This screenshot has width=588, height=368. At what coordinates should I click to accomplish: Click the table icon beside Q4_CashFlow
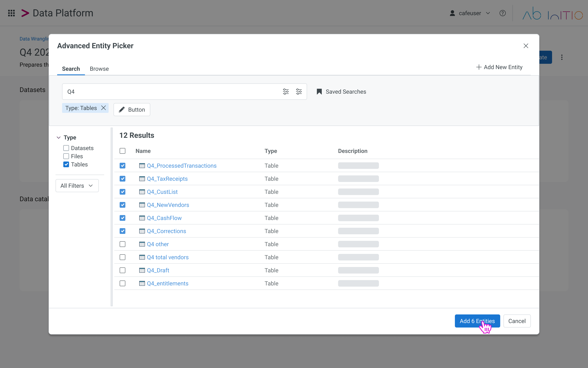142,218
